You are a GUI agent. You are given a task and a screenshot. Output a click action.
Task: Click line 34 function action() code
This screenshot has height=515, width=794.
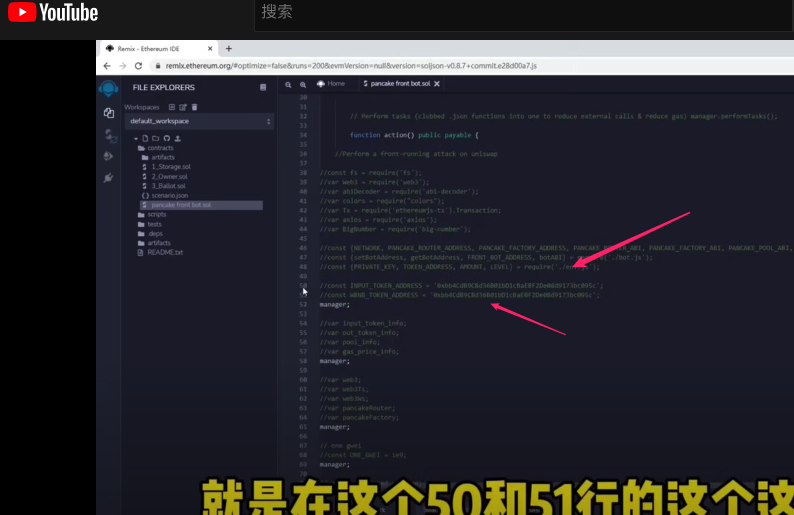point(414,135)
